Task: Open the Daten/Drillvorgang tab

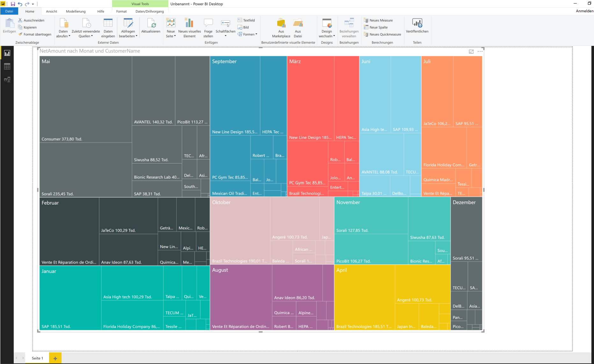Action: pos(150,11)
